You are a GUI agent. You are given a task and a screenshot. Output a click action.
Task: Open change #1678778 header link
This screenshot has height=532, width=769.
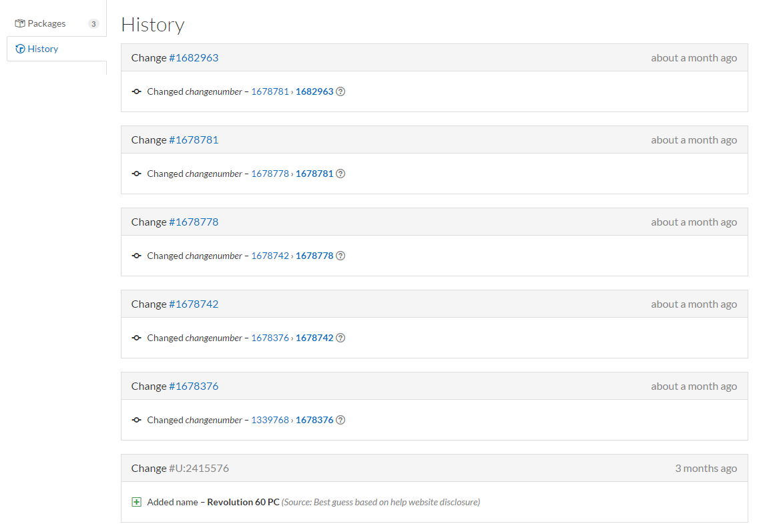coord(194,222)
